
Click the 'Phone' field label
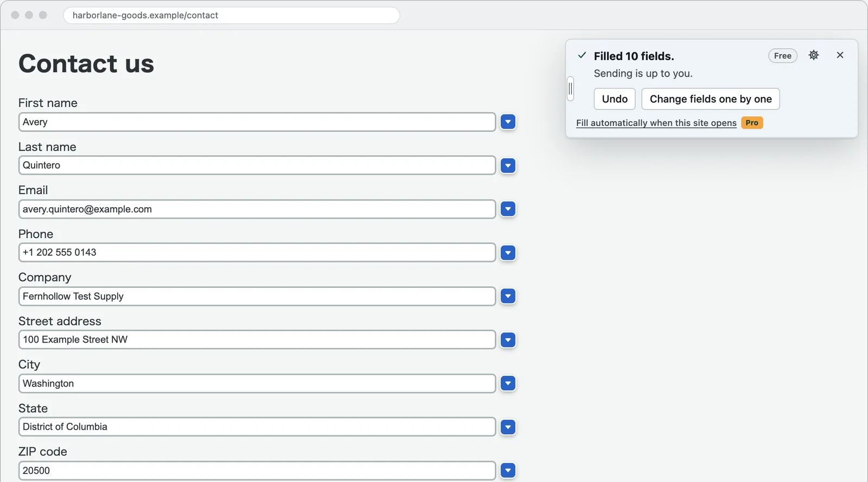(x=36, y=234)
